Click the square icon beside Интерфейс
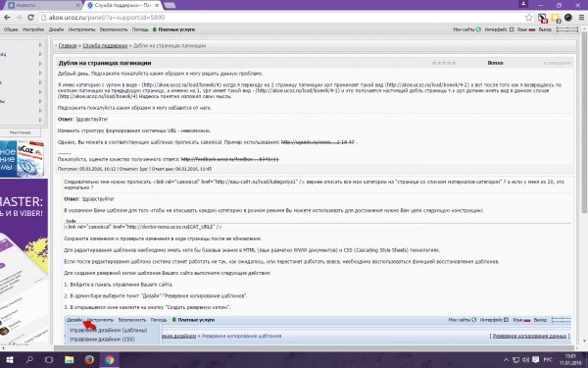 point(512,29)
